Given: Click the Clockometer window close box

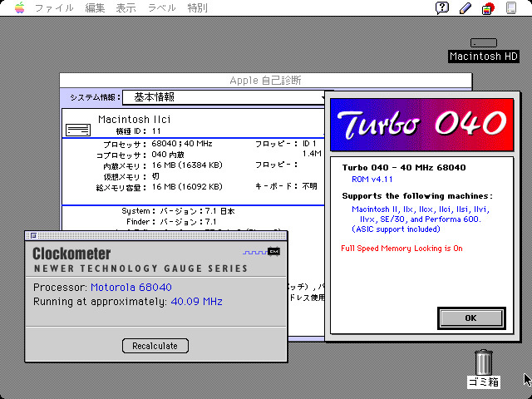Looking at the screenshot, I should (x=33, y=235).
